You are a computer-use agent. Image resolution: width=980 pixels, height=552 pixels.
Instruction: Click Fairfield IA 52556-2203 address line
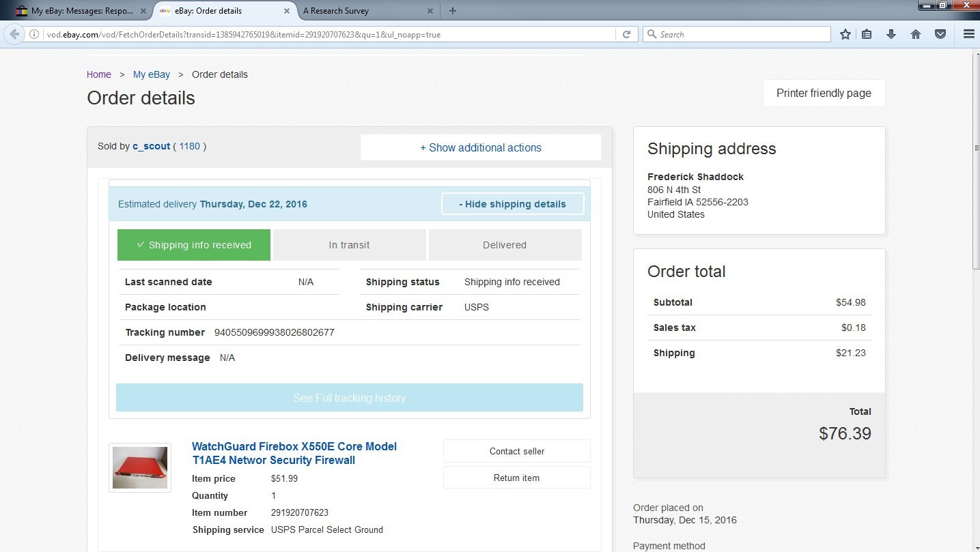(x=698, y=202)
